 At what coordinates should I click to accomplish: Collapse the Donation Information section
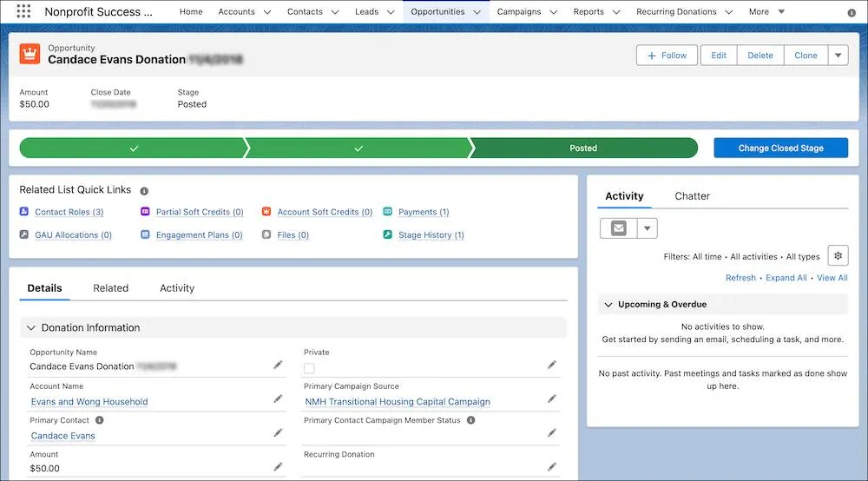point(31,327)
